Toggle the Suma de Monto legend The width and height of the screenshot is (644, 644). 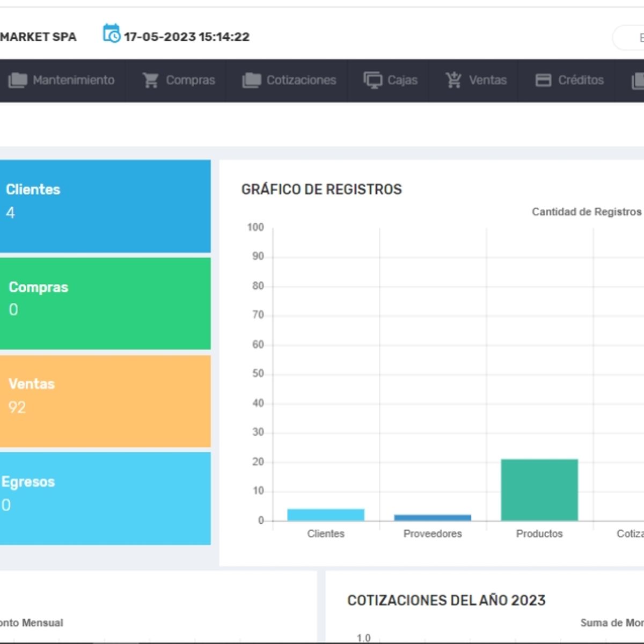click(x=612, y=623)
